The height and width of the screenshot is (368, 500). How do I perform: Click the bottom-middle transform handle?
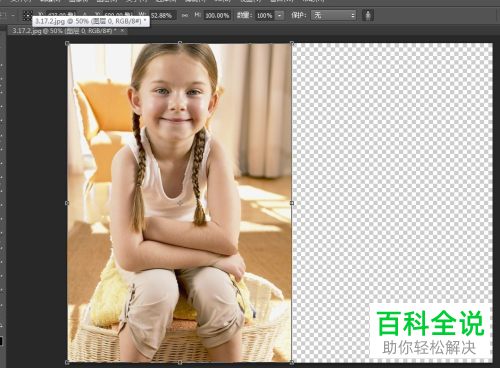[180, 362]
